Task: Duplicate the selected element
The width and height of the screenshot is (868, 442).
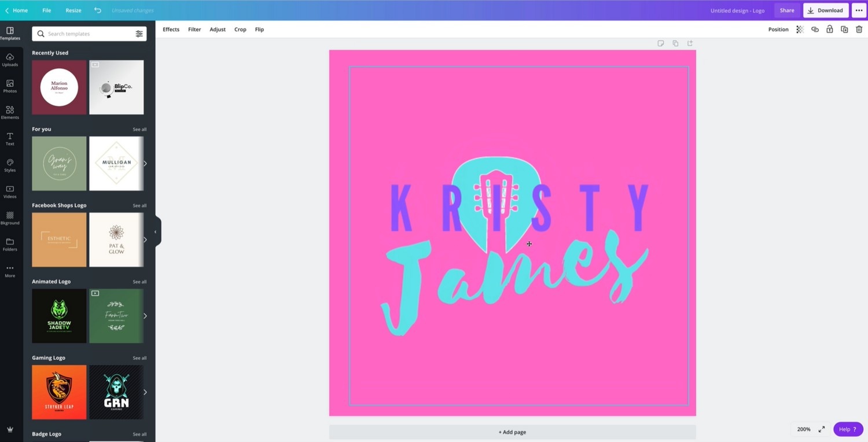Action: click(844, 30)
